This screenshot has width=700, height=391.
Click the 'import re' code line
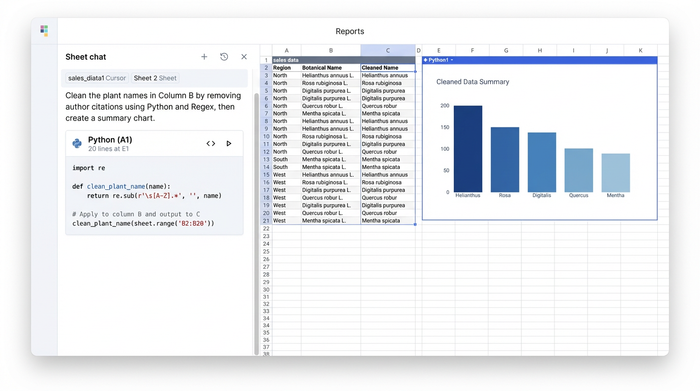tap(89, 168)
